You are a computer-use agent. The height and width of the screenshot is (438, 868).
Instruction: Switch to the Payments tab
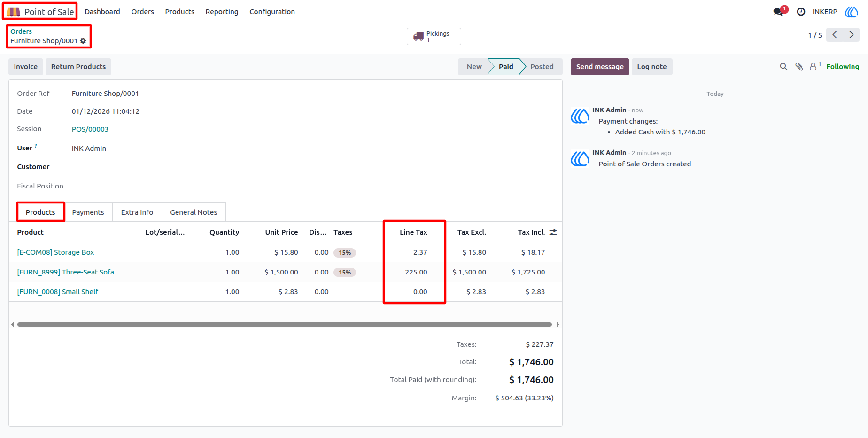pyautogui.click(x=88, y=212)
